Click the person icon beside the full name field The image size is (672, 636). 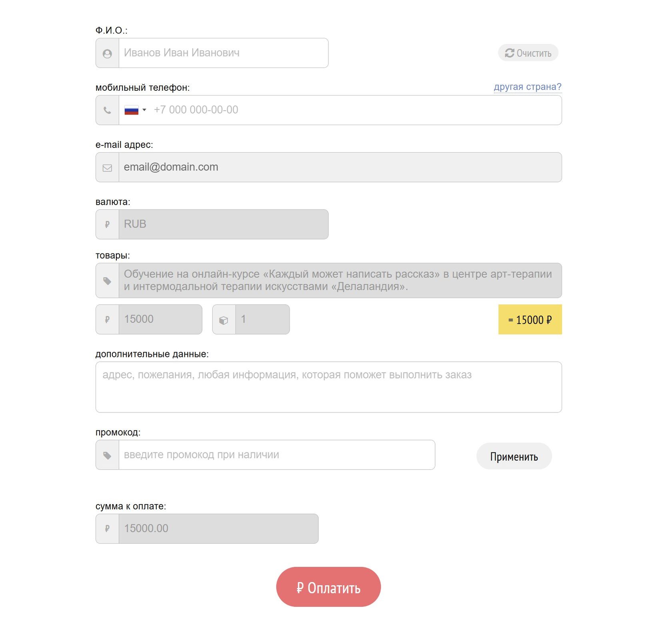107,53
